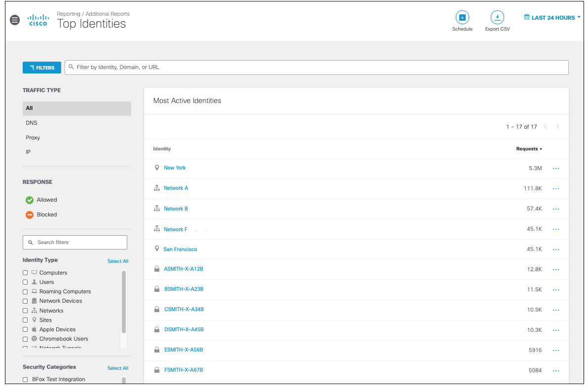Click the Export CSV download icon
The image size is (588, 390).
click(x=497, y=17)
